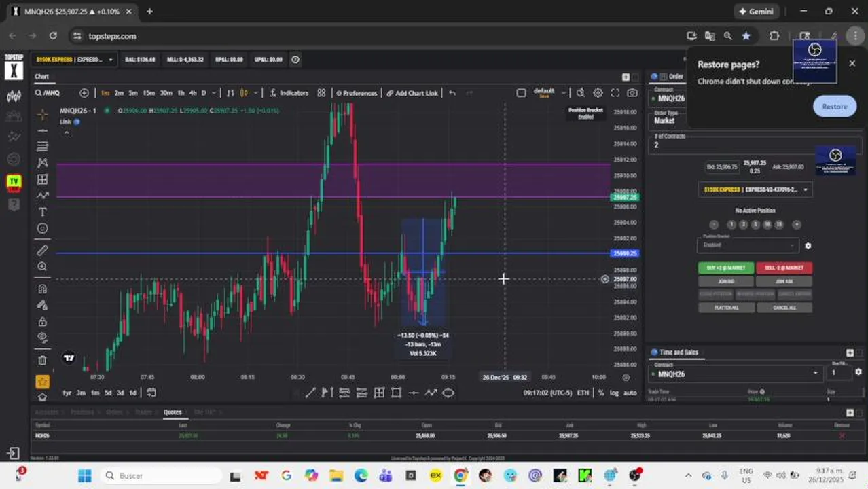Toggle percent scale on chart
This screenshot has height=489, width=868.
tap(600, 393)
